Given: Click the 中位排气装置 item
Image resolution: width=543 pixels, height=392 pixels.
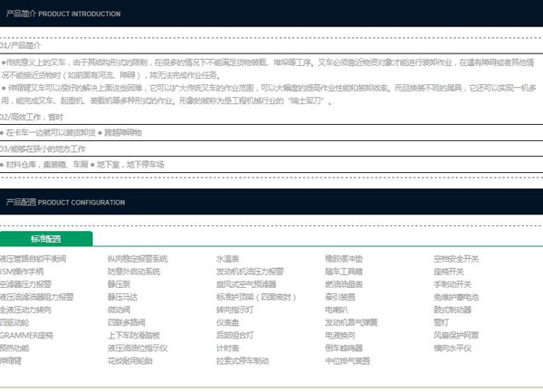Looking at the screenshot, I should coord(348,360).
